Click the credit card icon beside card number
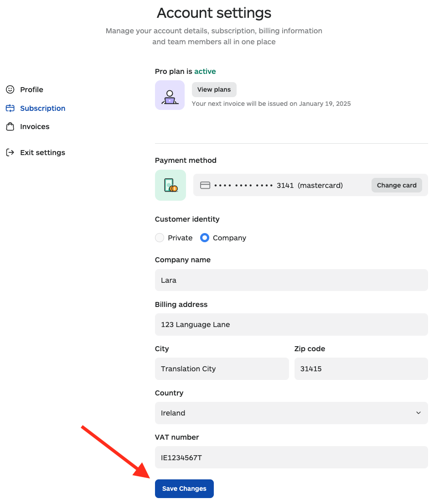 click(205, 185)
